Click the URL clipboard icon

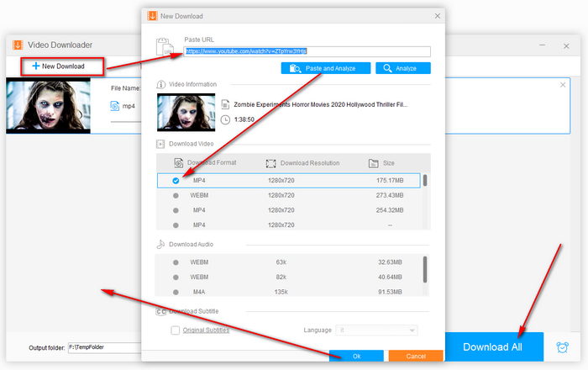(x=165, y=46)
